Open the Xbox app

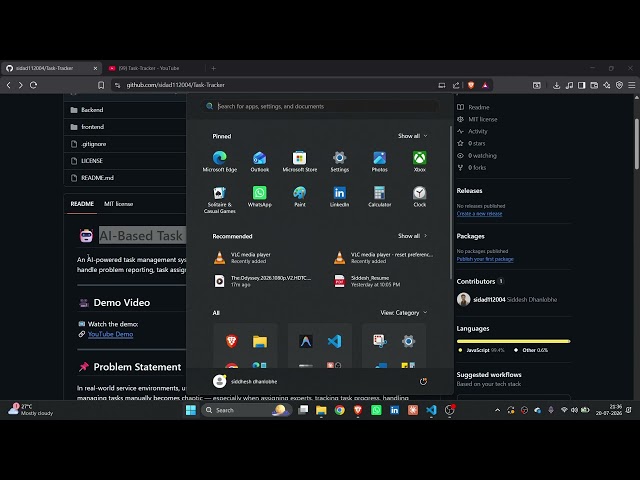[420, 161]
